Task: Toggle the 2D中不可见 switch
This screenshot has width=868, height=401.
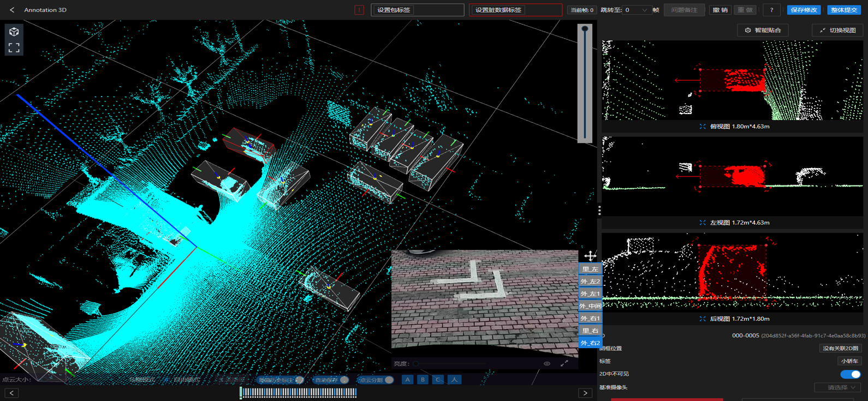Action: 850,374
